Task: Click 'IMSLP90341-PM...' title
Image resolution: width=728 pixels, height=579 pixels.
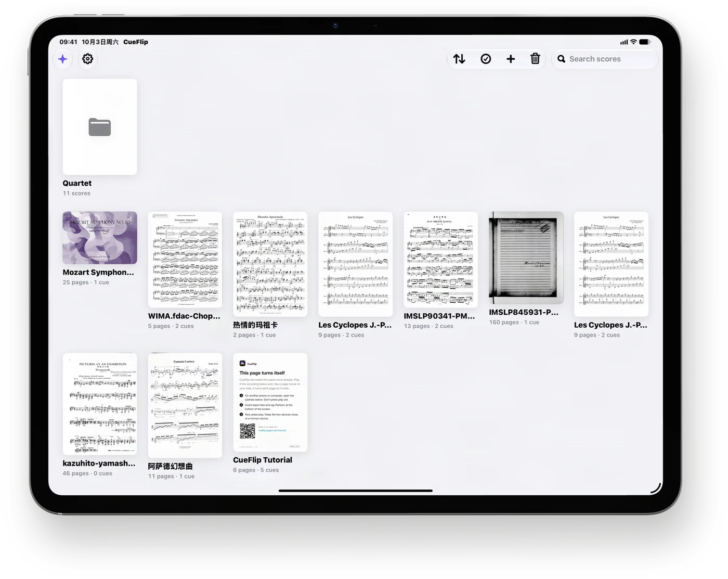Action: tap(439, 316)
